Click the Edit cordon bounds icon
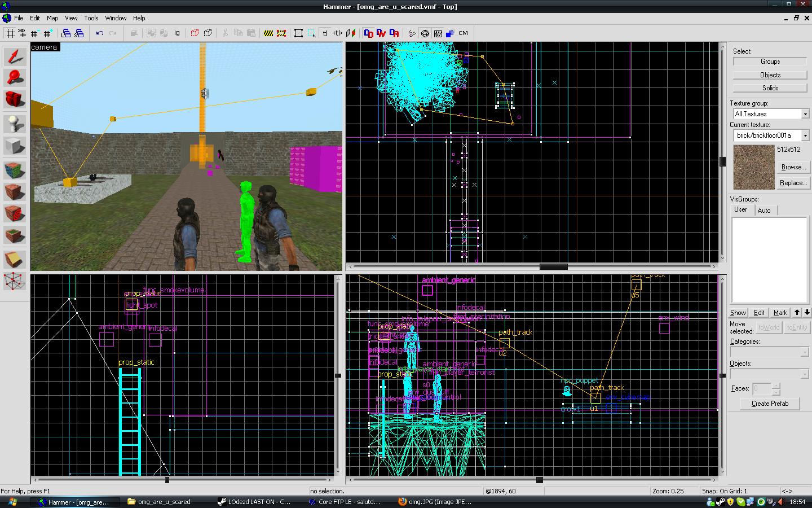 pyautogui.click(x=281, y=33)
